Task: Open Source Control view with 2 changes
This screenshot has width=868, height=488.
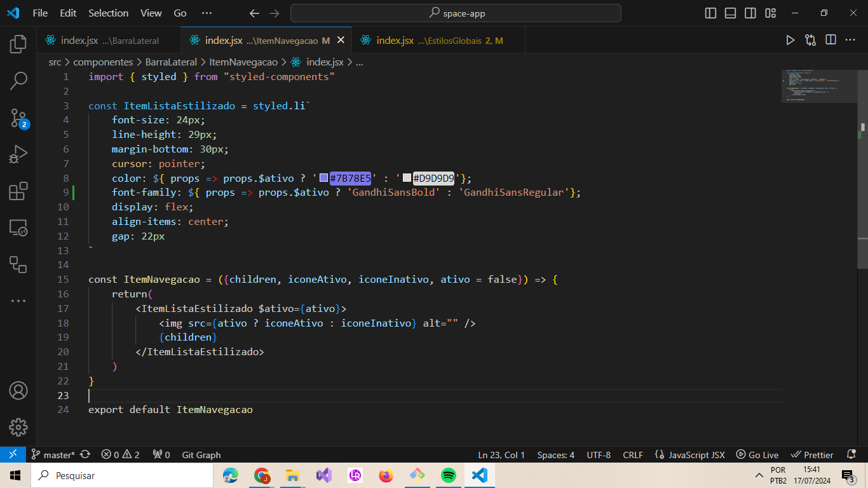Action: click(18, 118)
